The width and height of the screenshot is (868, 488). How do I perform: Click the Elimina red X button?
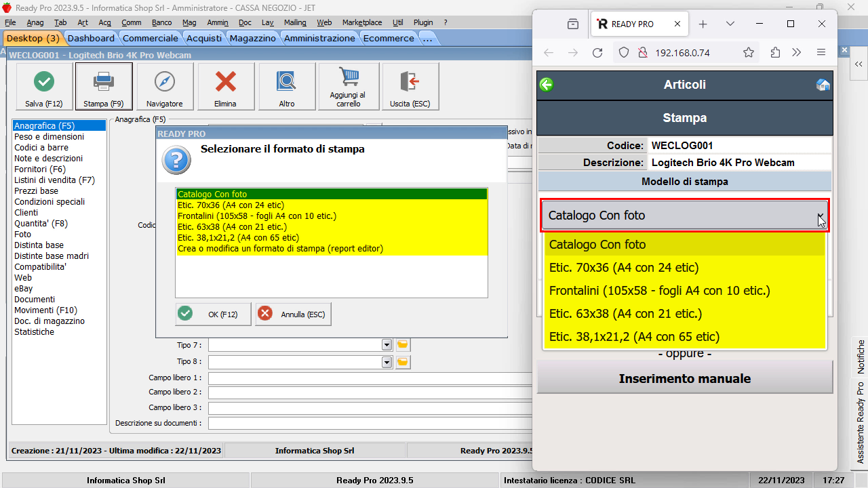225,87
